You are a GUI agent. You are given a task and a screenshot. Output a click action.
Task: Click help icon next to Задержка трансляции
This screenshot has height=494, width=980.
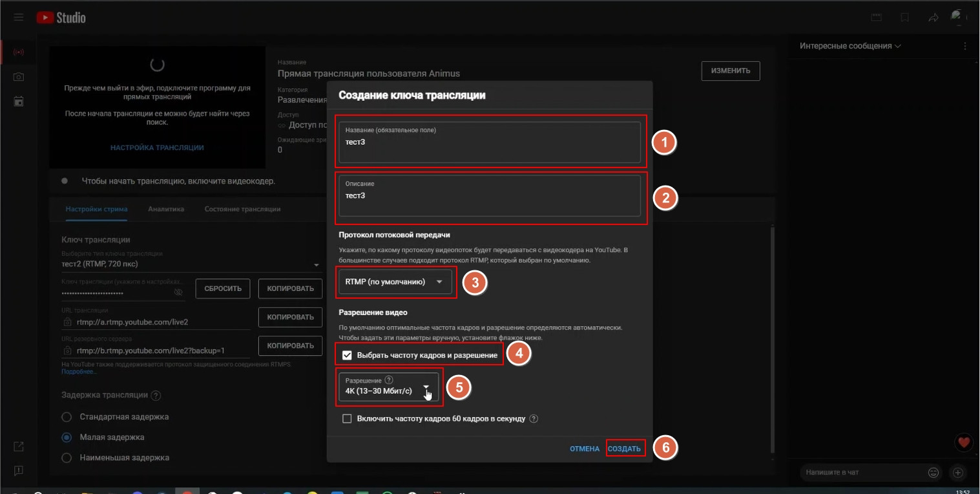point(156,395)
